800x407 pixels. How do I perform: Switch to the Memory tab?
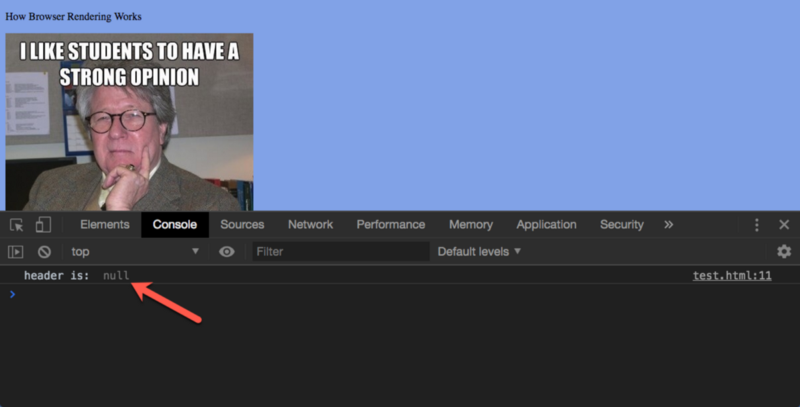pos(471,225)
